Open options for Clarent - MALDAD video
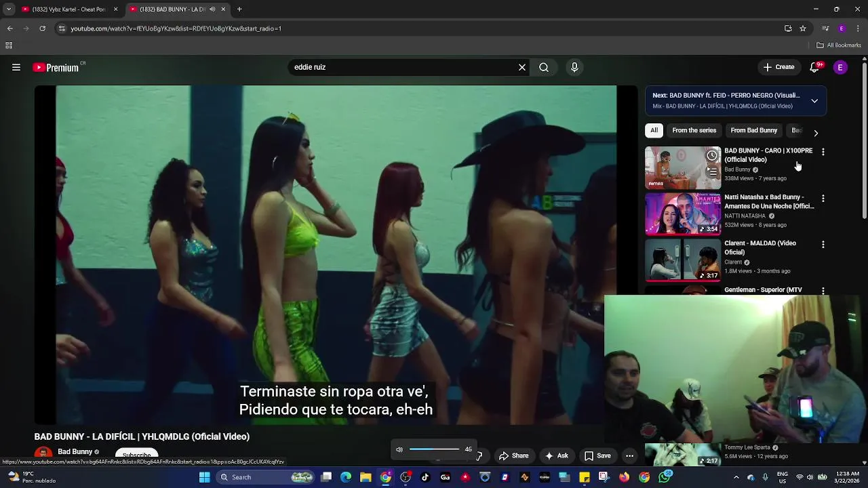This screenshot has width=868, height=488. [x=823, y=244]
